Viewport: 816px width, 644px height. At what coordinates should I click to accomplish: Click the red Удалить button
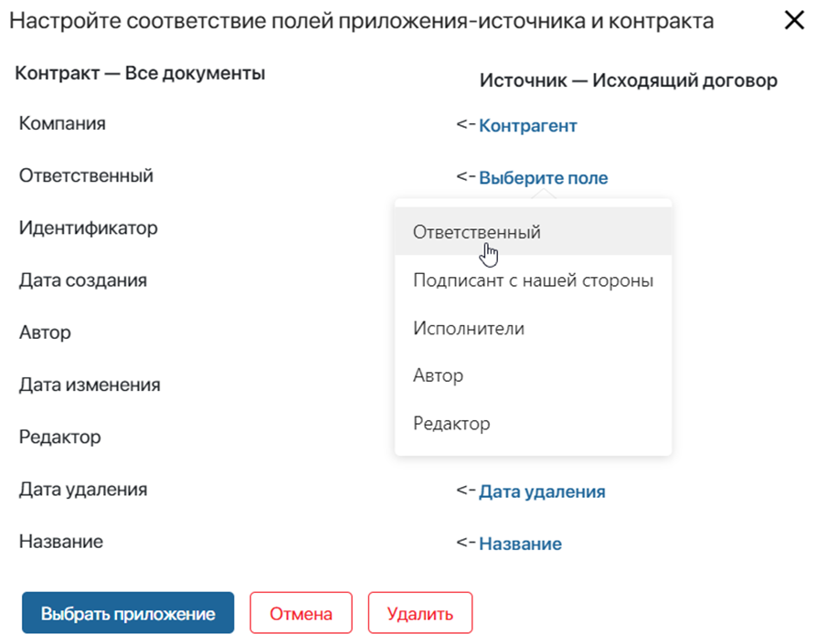[420, 613]
